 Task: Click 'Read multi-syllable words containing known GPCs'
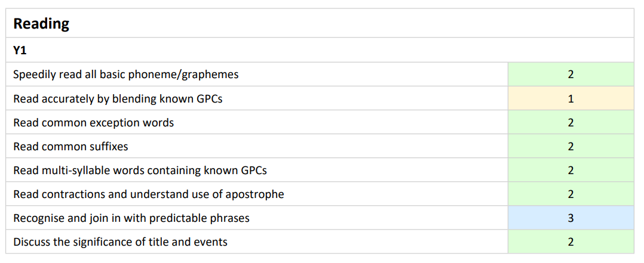(140, 170)
